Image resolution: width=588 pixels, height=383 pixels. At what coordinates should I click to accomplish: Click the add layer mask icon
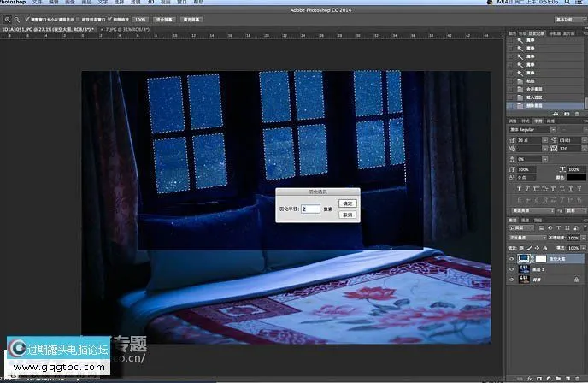pyautogui.click(x=538, y=377)
